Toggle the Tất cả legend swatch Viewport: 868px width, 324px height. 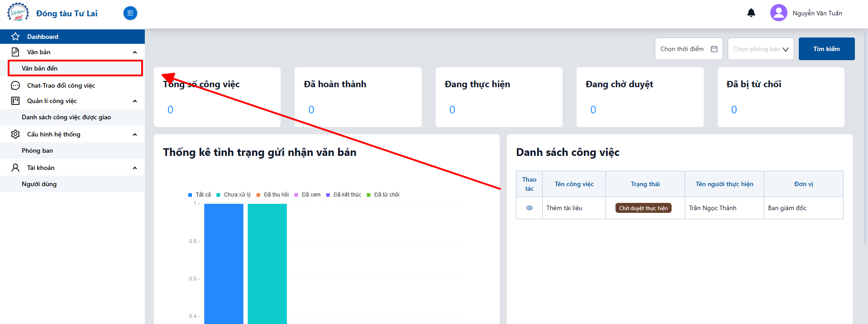point(190,195)
